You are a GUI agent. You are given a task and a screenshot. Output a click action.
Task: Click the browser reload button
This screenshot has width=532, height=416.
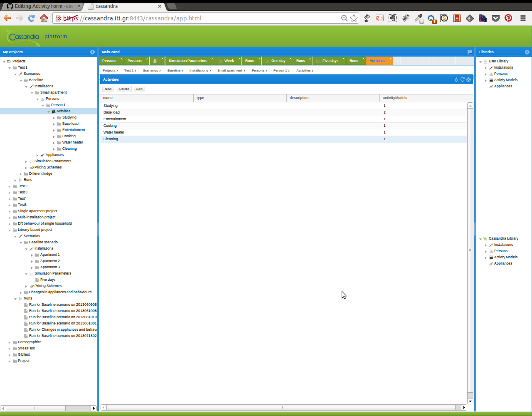pos(31,18)
